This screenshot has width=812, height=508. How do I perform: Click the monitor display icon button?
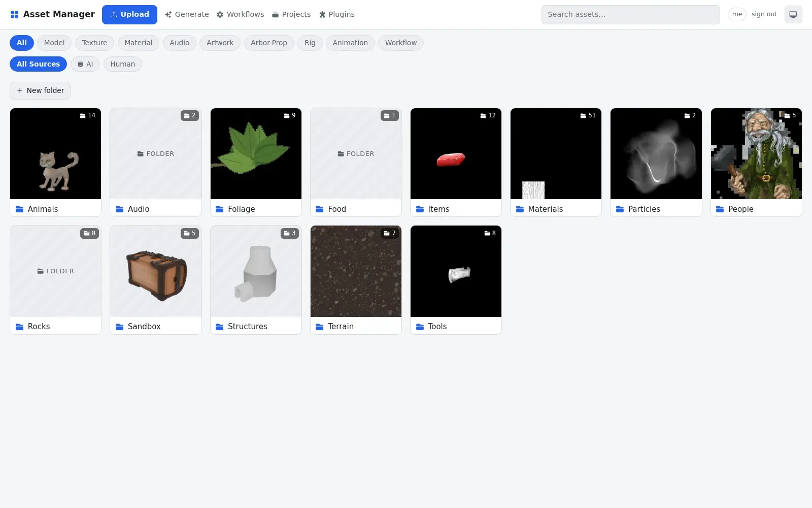pyautogui.click(x=793, y=15)
